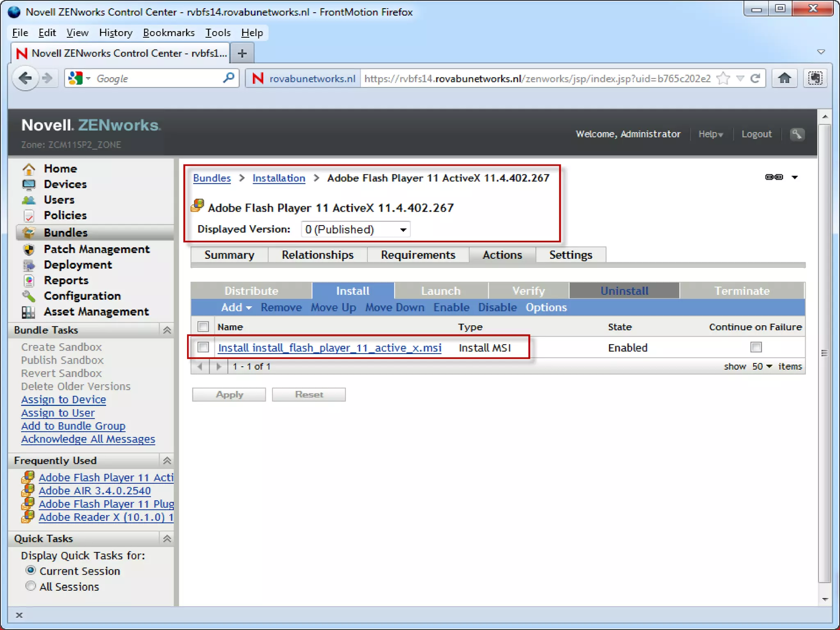Click Add to Bundle Group link

(73, 426)
